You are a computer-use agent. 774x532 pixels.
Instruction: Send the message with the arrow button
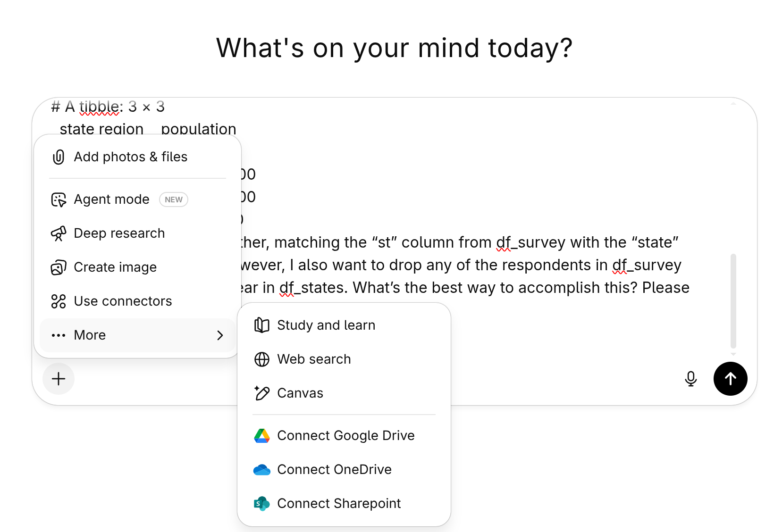pos(731,379)
